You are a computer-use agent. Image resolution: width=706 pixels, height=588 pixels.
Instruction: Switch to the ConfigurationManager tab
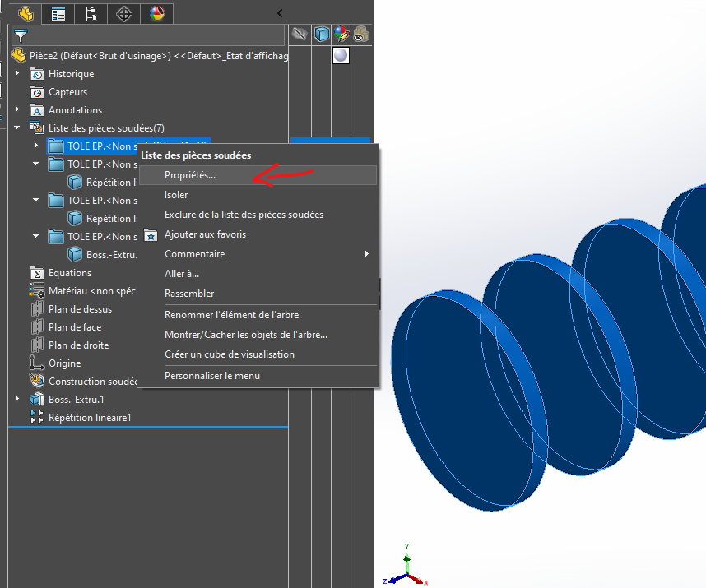[91, 13]
